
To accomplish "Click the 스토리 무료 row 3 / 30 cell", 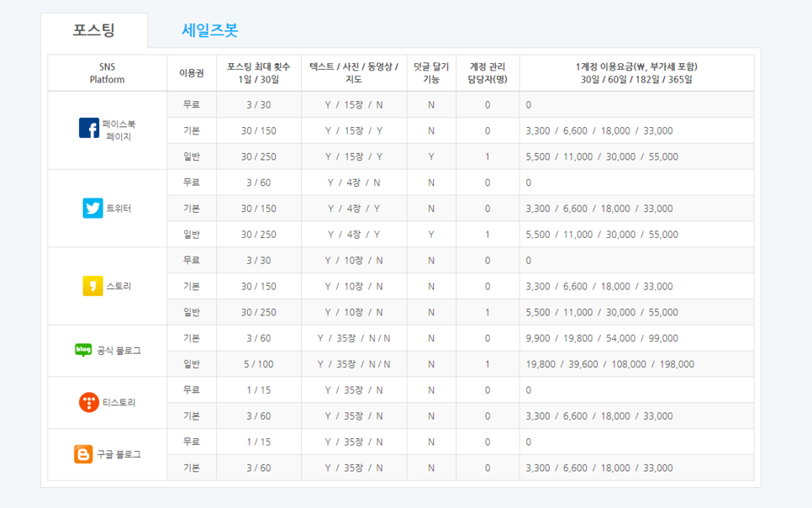I will [258, 260].
